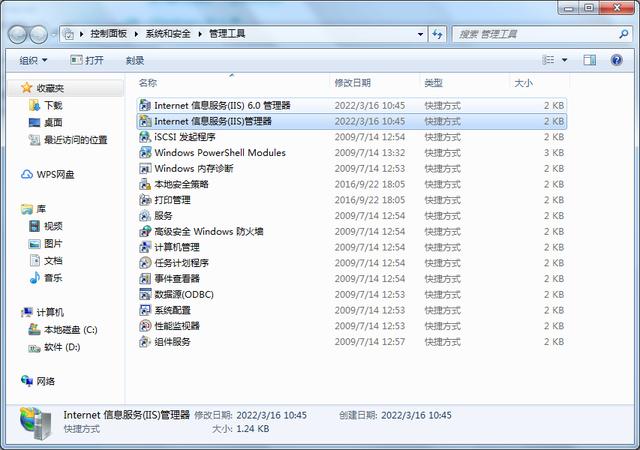Viewport: 640px width, 450px height.
Task: Select the Internet 信息服务(IIS)管理器 shortcut icon
Action: [x=145, y=121]
